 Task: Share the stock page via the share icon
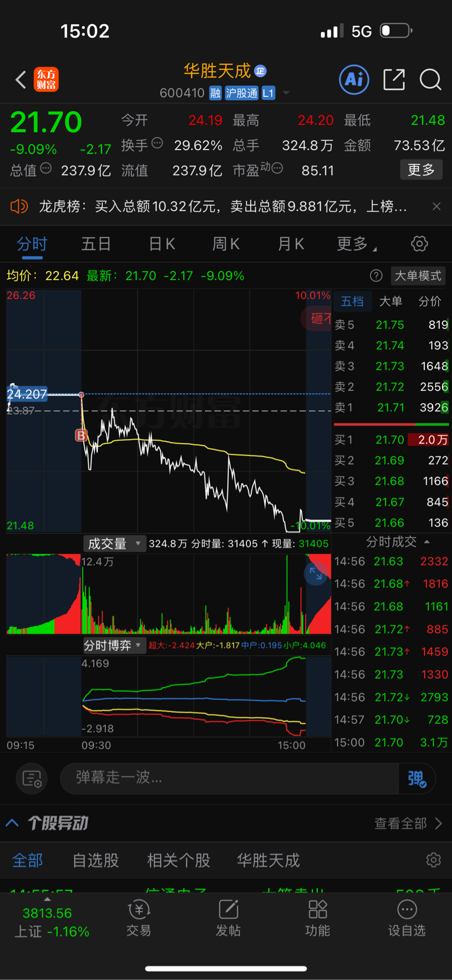click(x=394, y=79)
